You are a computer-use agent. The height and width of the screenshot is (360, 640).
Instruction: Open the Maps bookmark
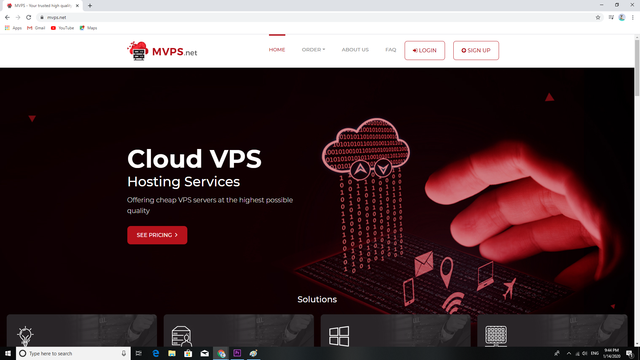click(88, 28)
